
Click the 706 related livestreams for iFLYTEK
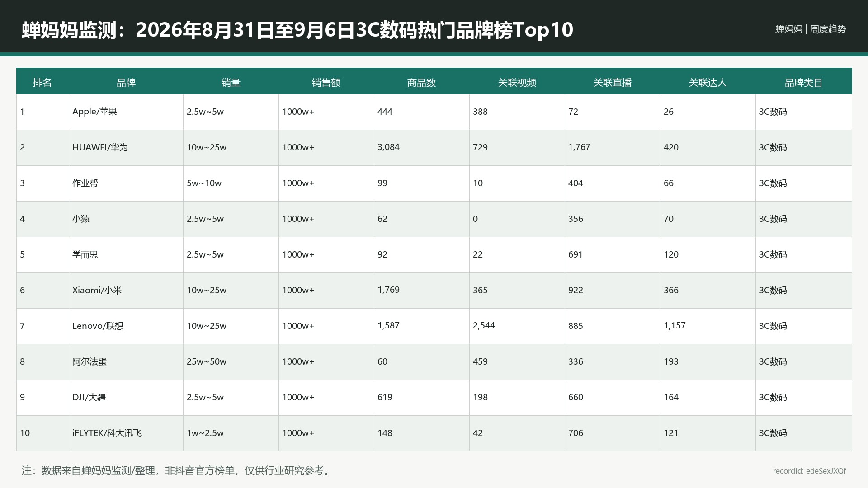(576, 433)
